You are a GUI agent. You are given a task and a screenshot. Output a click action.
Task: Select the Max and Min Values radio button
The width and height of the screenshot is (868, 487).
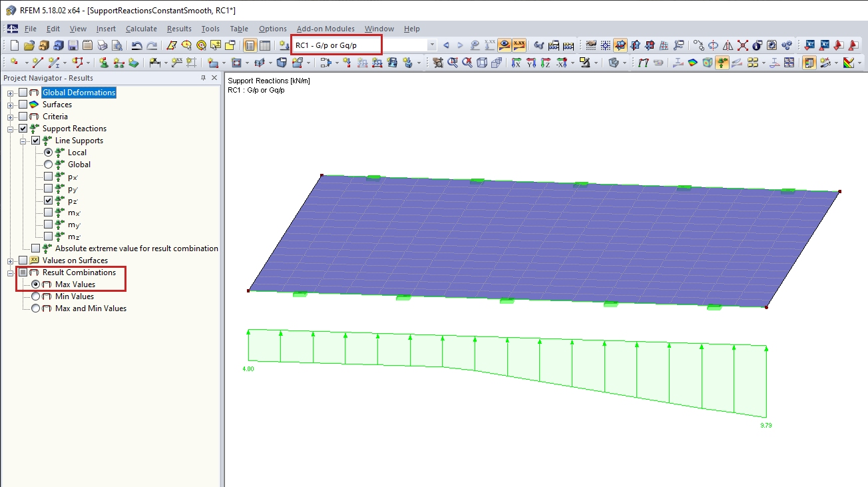click(x=36, y=308)
